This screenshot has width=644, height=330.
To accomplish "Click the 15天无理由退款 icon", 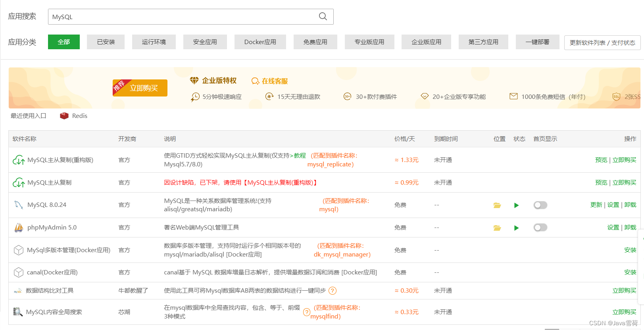I will [269, 96].
